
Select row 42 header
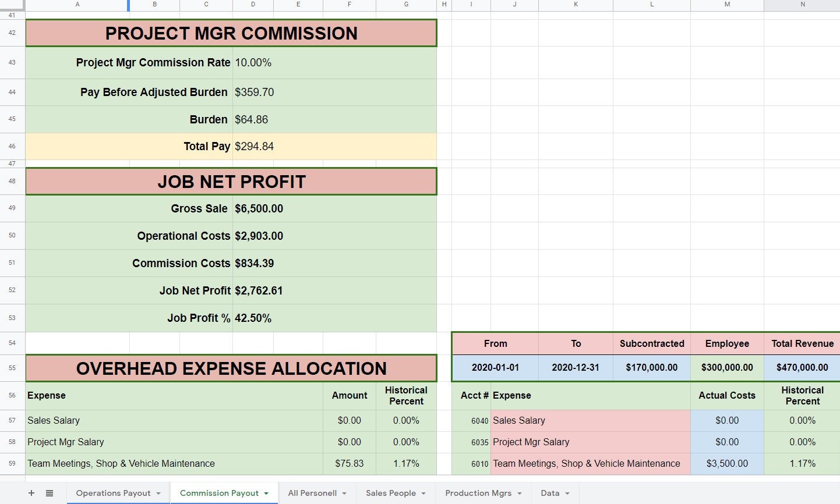(x=12, y=33)
